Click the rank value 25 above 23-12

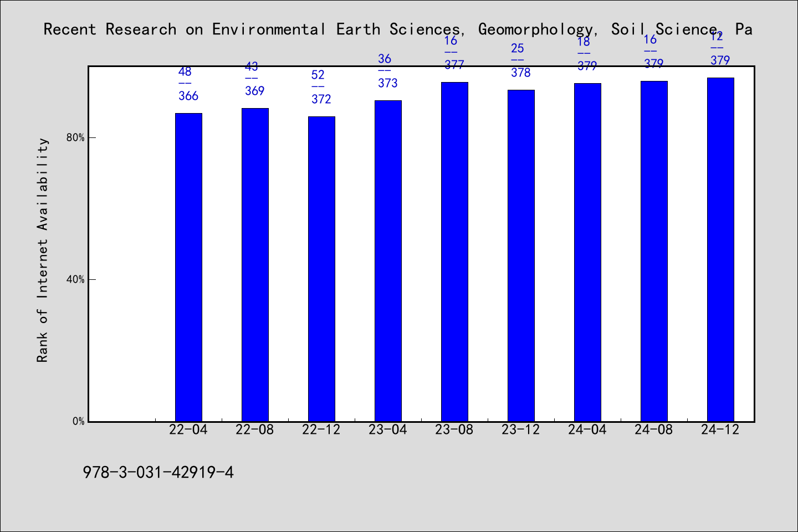point(518,48)
